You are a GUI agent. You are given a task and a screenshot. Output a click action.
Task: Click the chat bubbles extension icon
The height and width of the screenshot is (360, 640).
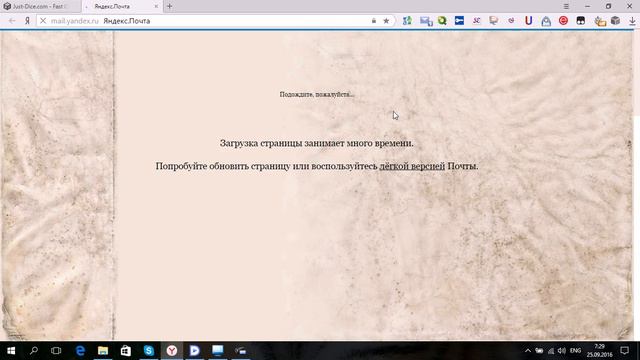494,21
